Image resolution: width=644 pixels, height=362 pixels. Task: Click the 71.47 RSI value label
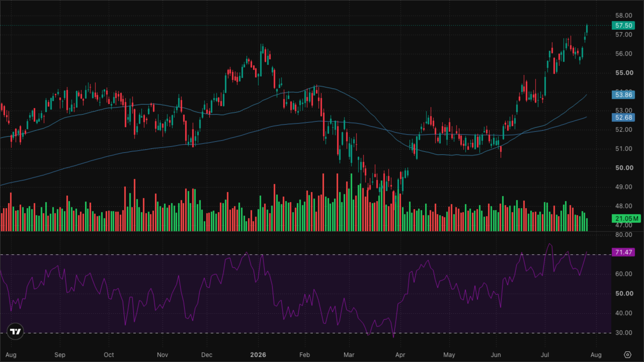(x=623, y=252)
